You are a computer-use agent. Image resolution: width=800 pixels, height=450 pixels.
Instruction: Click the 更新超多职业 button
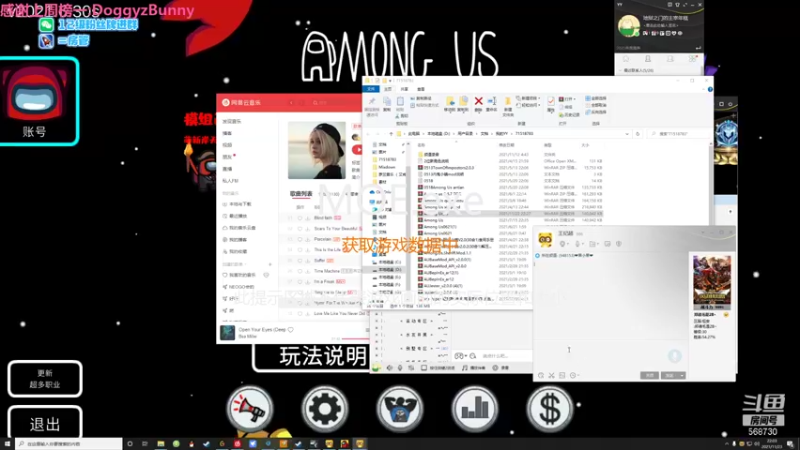coord(45,379)
